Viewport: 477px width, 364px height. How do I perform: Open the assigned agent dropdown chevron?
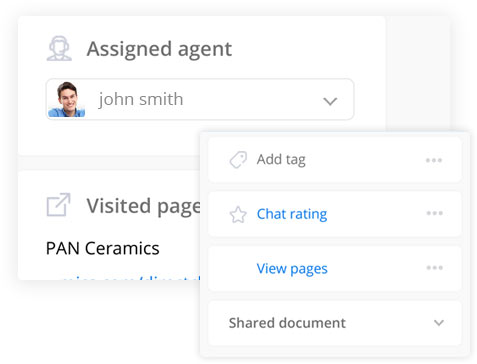[330, 101]
